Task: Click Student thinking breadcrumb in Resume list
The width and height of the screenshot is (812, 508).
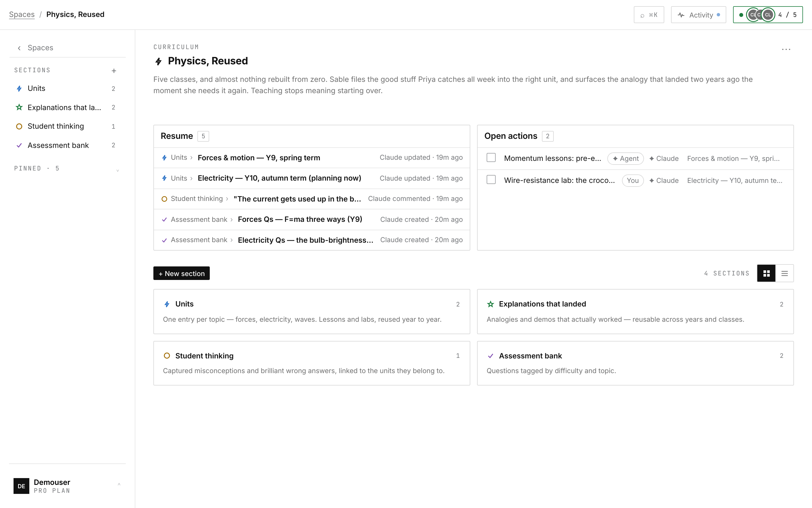Action: (x=197, y=199)
